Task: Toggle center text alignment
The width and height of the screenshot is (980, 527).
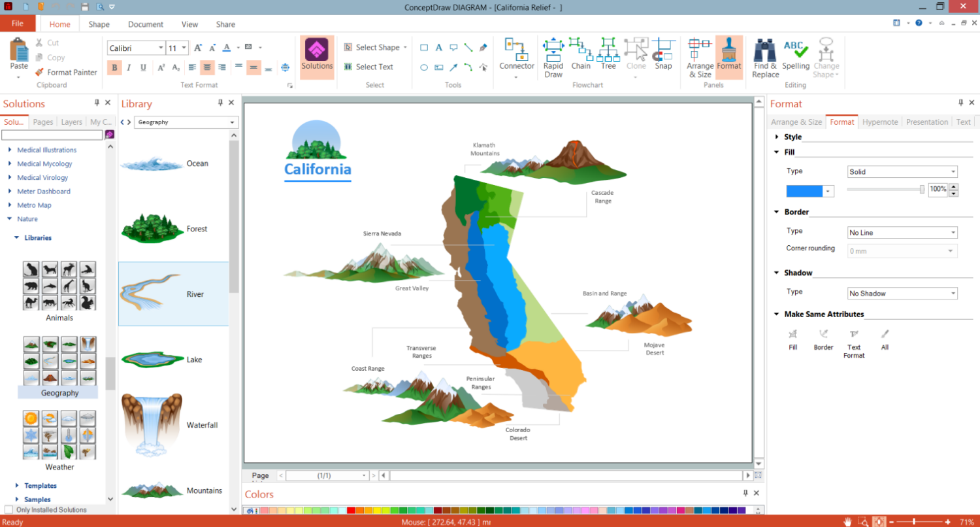Action: pyautogui.click(x=207, y=67)
